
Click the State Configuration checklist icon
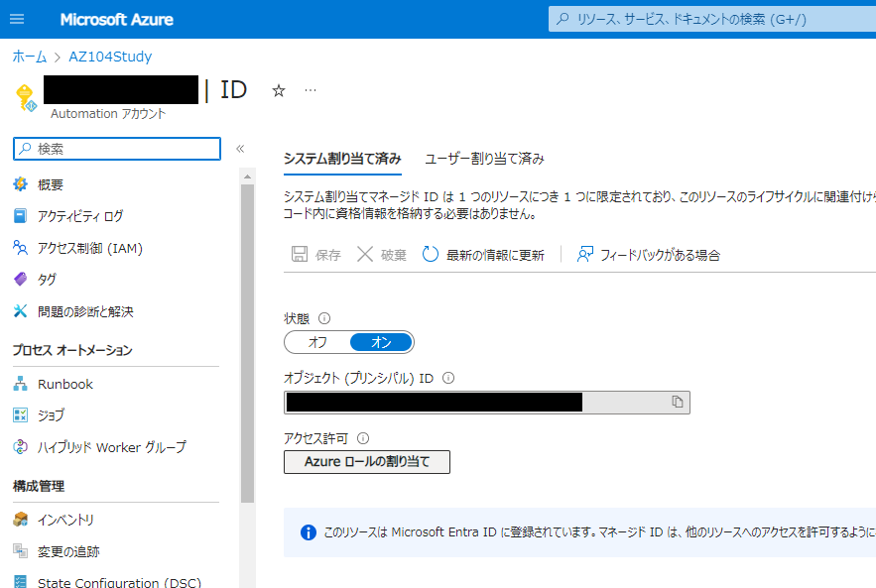coord(20,582)
